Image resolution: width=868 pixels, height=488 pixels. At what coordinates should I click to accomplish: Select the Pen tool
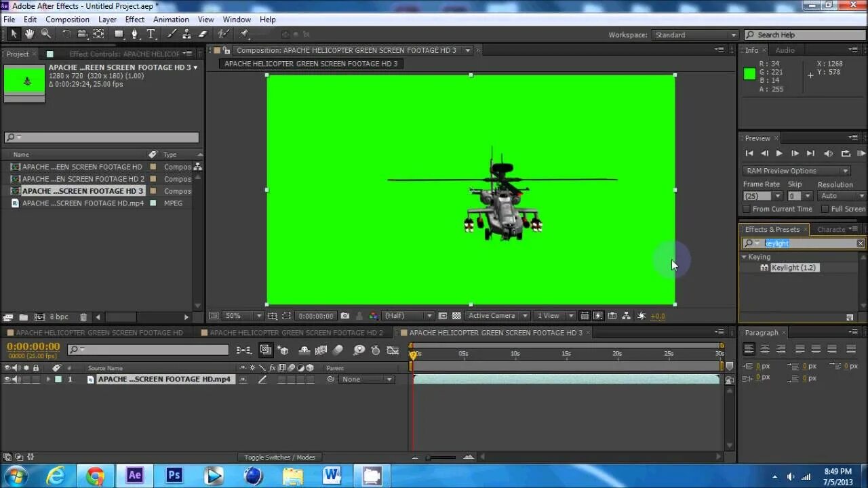pyautogui.click(x=135, y=34)
